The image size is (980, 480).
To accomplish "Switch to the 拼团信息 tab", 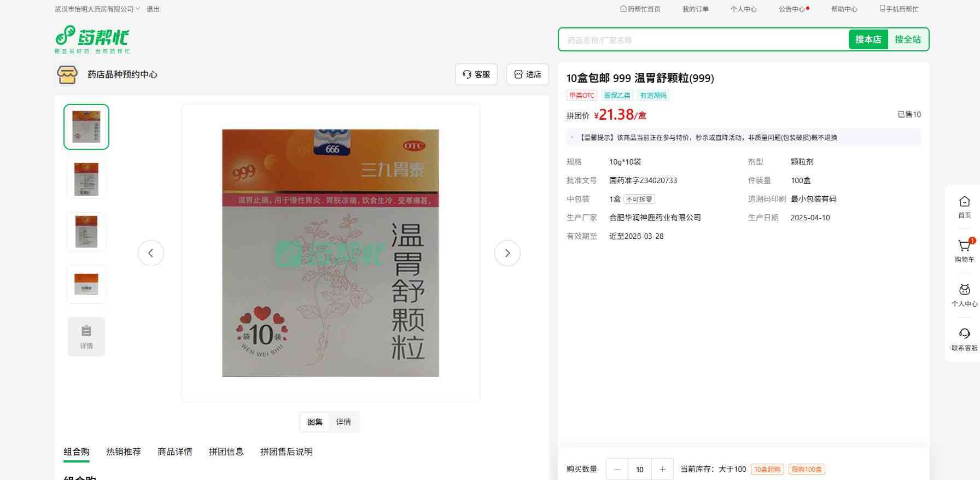I will (226, 452).
